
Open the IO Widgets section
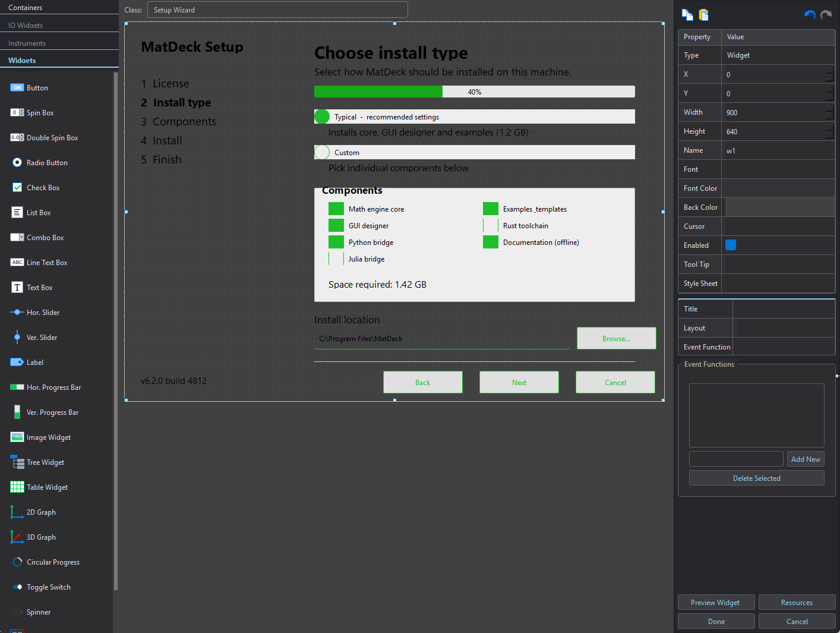click(59, 25)
